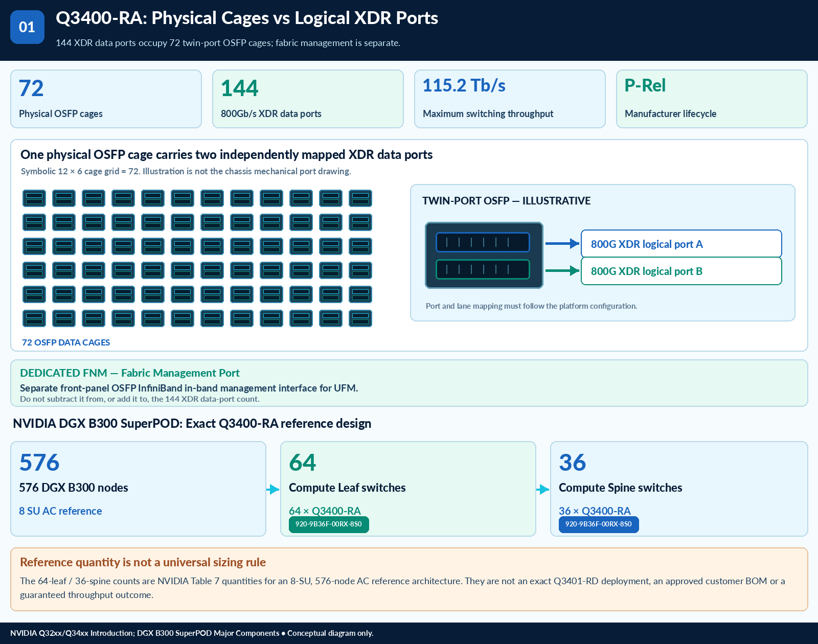The width and height of the screenshot is (818, 644).
Task: Select 800G XDR logical port B box
Action: (681, 271)
